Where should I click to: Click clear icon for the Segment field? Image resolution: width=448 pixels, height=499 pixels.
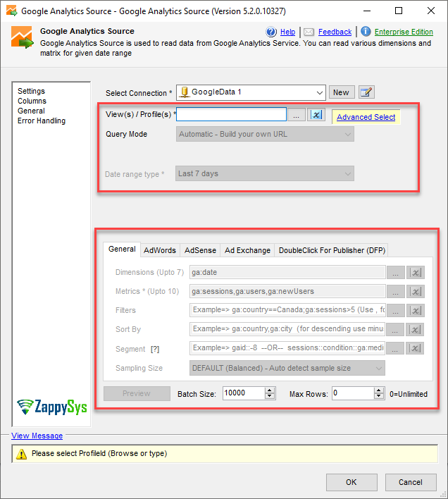[x=415, y=348]
